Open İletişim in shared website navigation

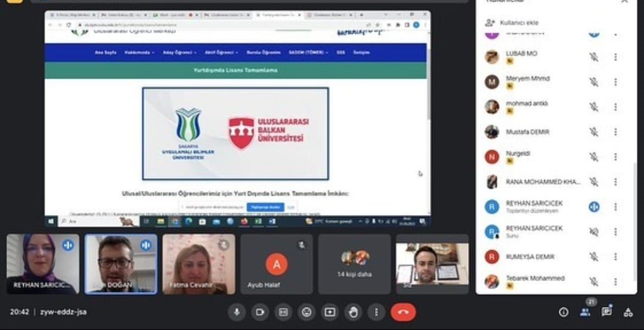(361, 52)
